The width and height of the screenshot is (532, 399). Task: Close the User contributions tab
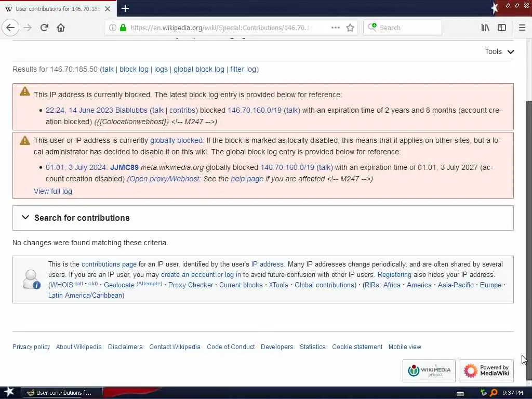tap(108, 9)
